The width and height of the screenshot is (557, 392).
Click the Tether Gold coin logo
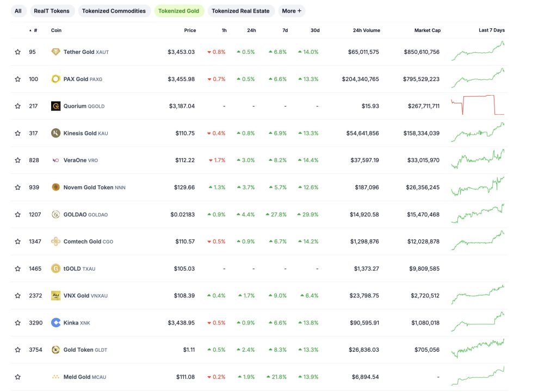click(x=56, y=52)
